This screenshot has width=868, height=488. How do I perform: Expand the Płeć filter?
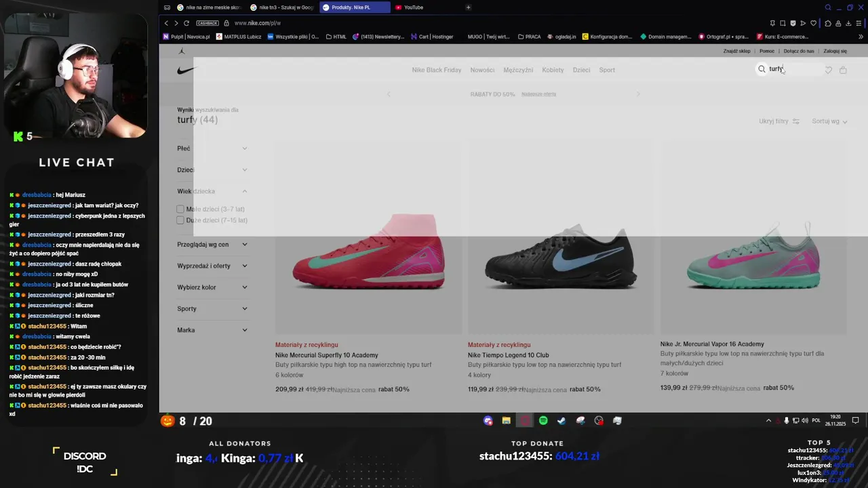212,148
